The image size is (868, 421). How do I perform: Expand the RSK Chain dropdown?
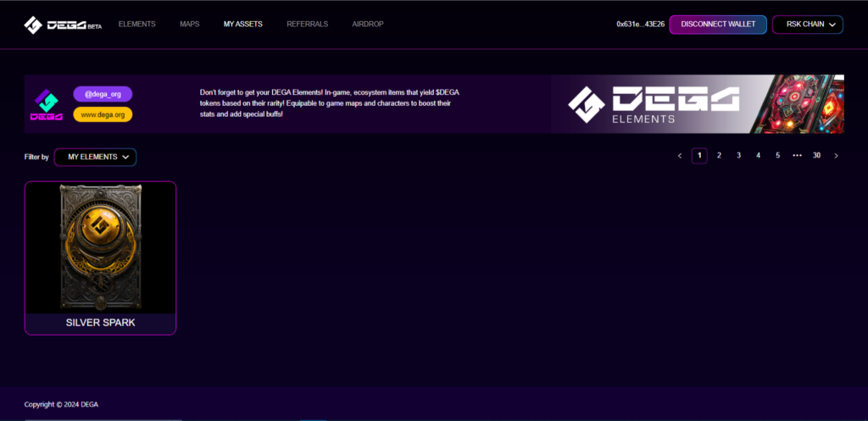click(808, 25)
